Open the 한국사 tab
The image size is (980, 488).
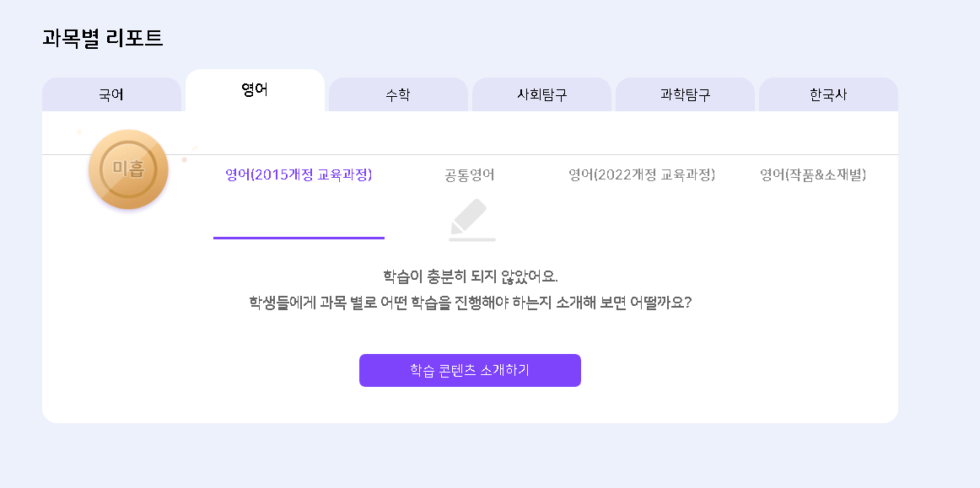[x=828, y=94]
